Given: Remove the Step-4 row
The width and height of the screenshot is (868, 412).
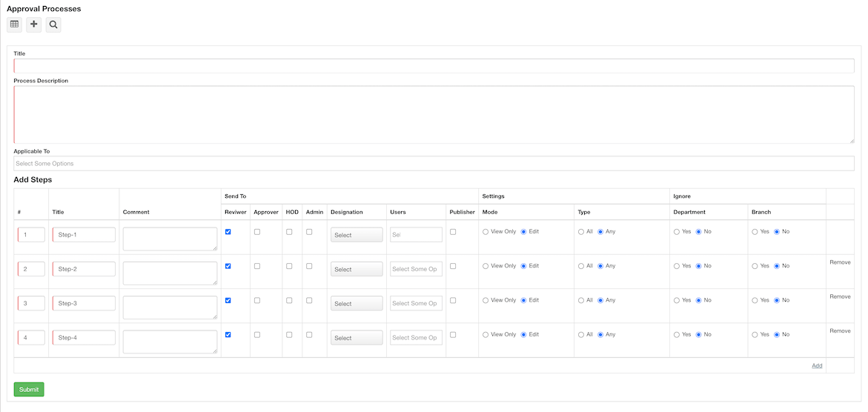Looking at the screenshot, I should coord(840,331).
